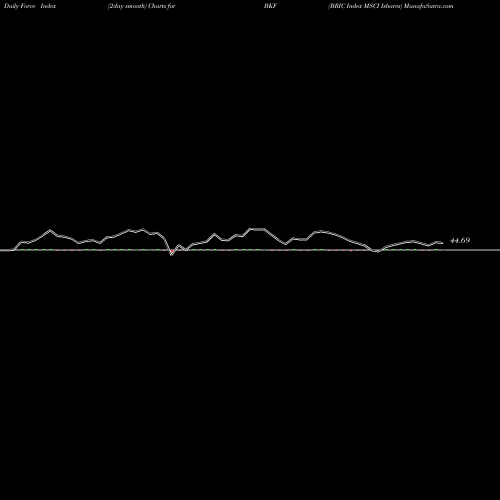
Task: Click the '(BRIC Index MSCI Ishares)' caption text
Action: (365, 6)
